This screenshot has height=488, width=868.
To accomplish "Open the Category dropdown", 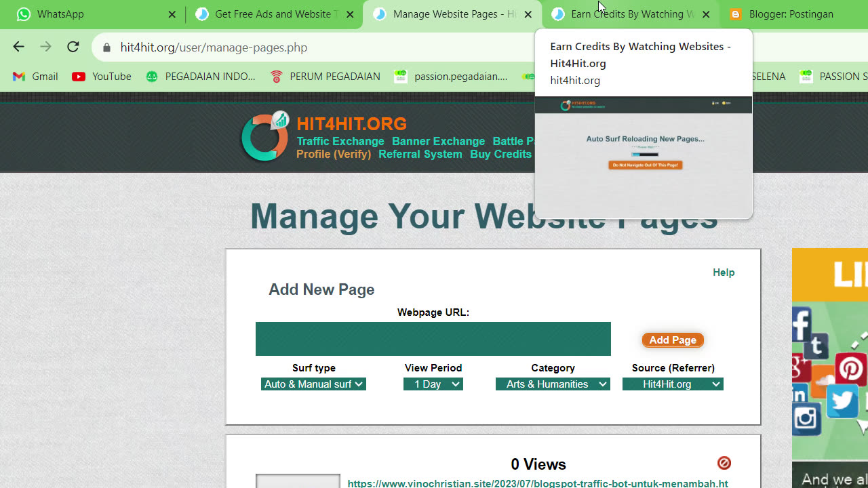I will pos(553,384).
